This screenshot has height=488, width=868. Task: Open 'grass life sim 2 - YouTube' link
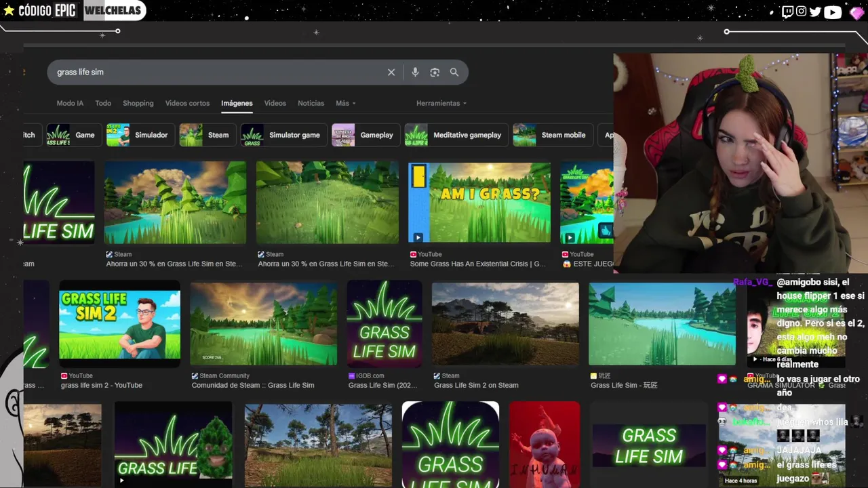pos(102,385)
